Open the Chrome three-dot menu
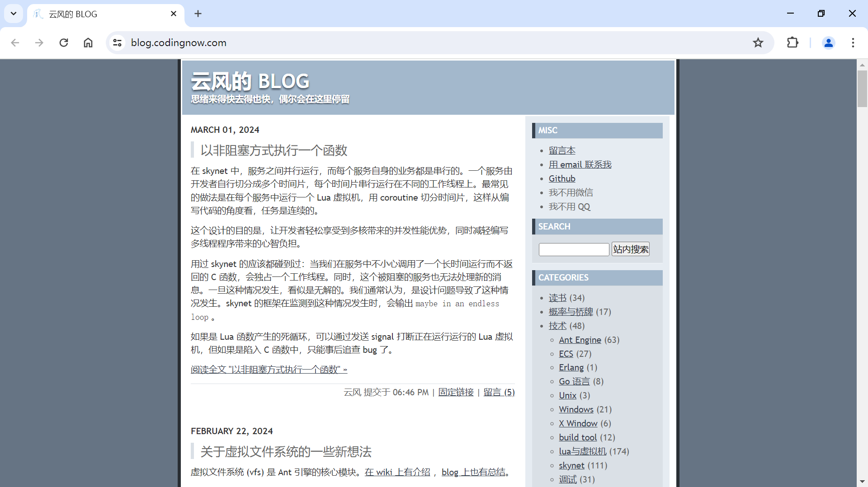The height and width of the screenshot is (487, 868). pyautogui.click(x=853, y=42)
